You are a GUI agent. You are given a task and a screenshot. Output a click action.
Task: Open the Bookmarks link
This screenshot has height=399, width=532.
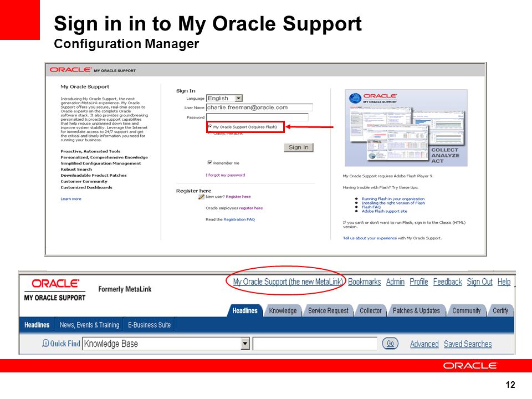pos(365,282)
